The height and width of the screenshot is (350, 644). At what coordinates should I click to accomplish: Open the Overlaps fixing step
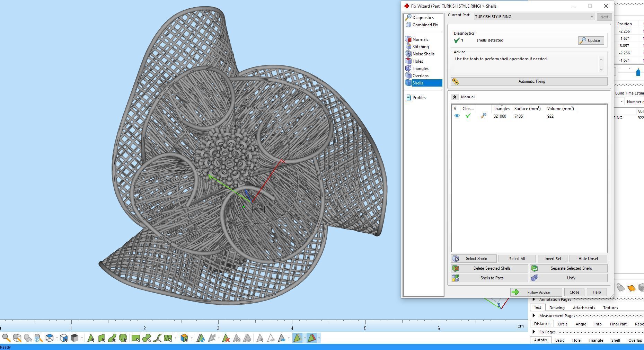pos(420,76)
